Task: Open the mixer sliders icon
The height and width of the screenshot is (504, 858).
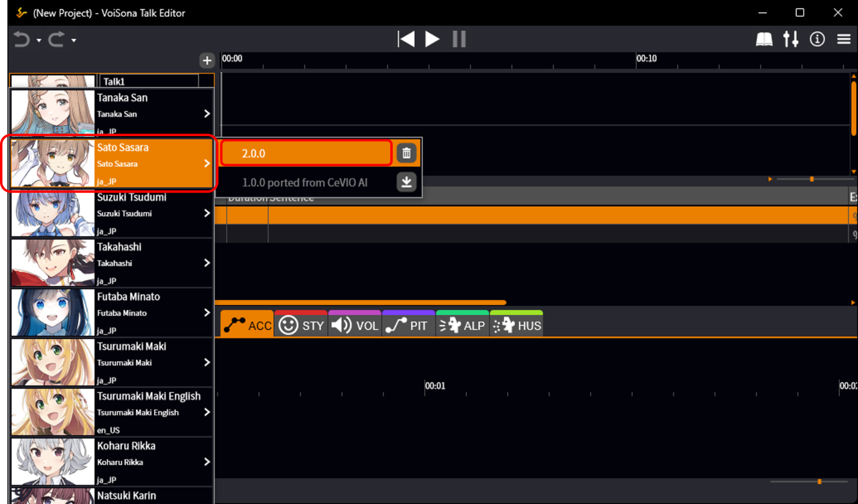Action: pos(791,39)
